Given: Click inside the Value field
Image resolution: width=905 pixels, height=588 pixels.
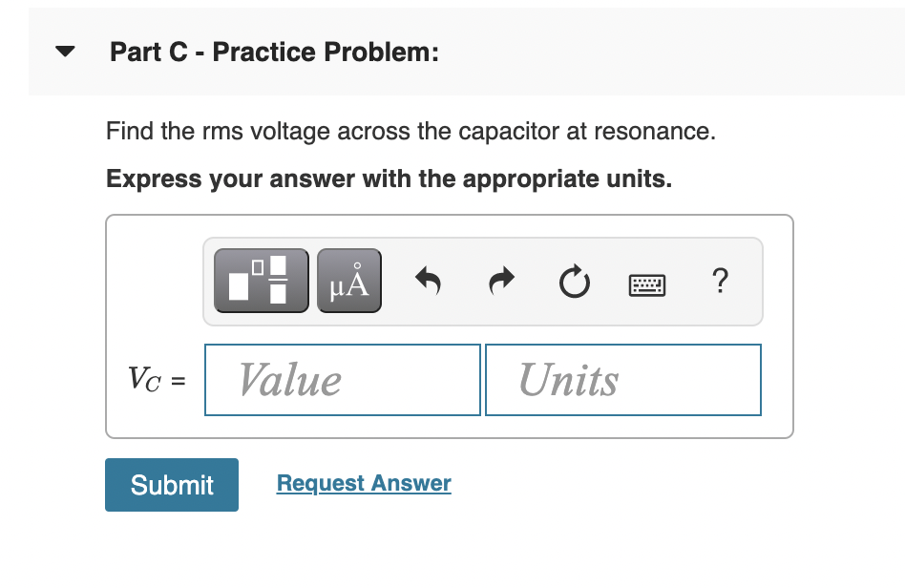Looking at the screenshot, I should pyautogui.click(x=342, y=379).
